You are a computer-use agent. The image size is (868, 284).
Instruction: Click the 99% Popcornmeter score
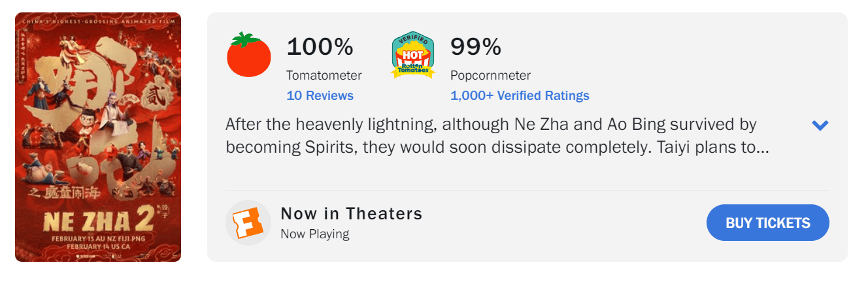point(476,46)
